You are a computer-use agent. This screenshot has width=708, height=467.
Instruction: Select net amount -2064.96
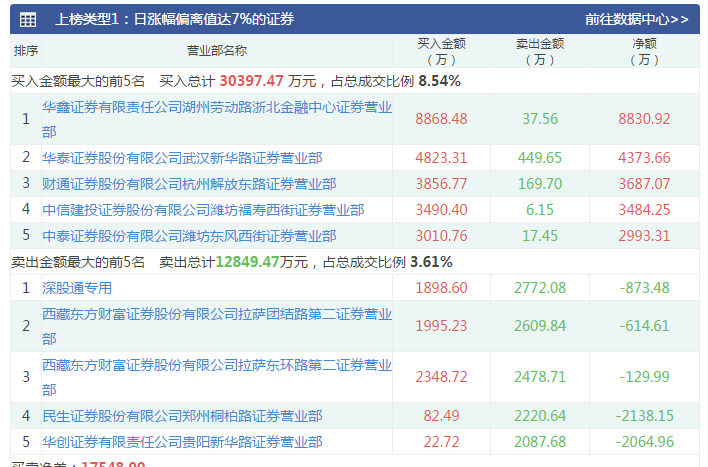click(x=644, y=442)
